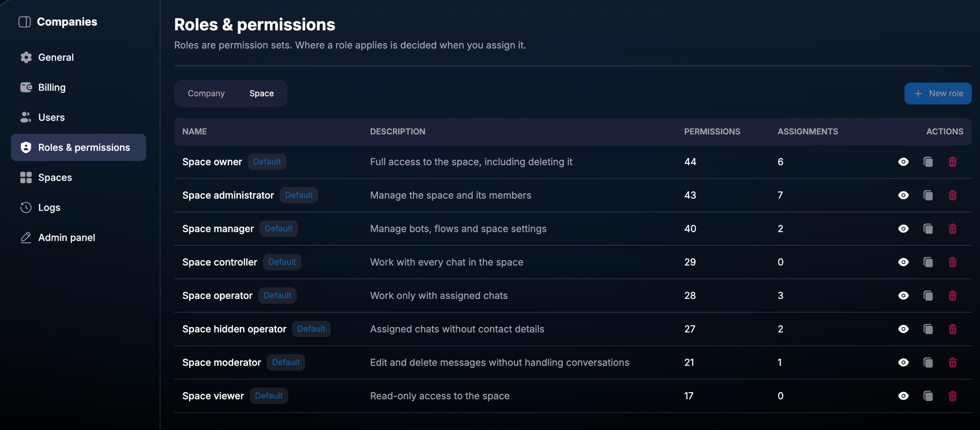This screenshot has height=430, width=980.
Task: Delete the Space moderator role
Action: coord(952,363)
